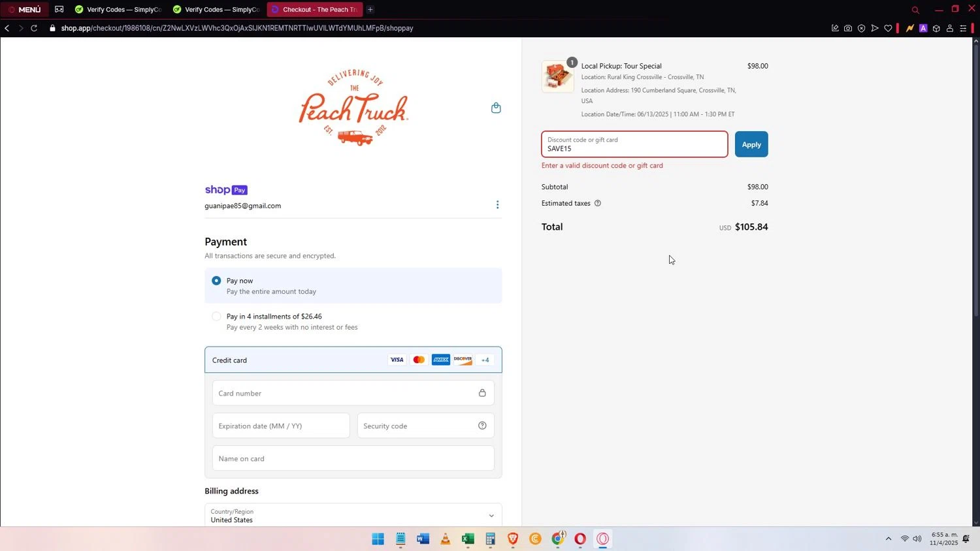The height and width of the screenshot is (551, 980).
Task: Show hidden system tray icons
Action: pyautogui.click(x=889, y=539)
